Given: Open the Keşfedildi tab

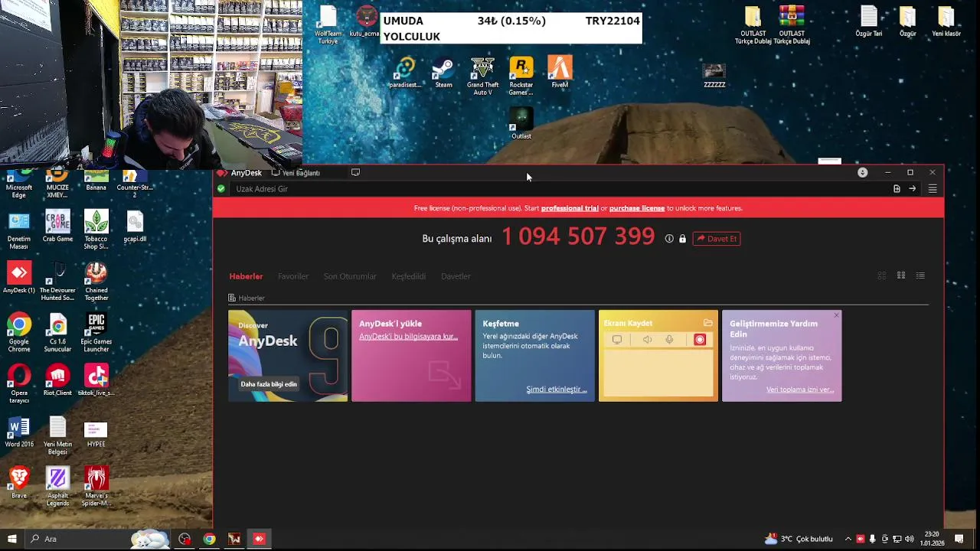Looking at the screenshot, I should coord(409,276).
